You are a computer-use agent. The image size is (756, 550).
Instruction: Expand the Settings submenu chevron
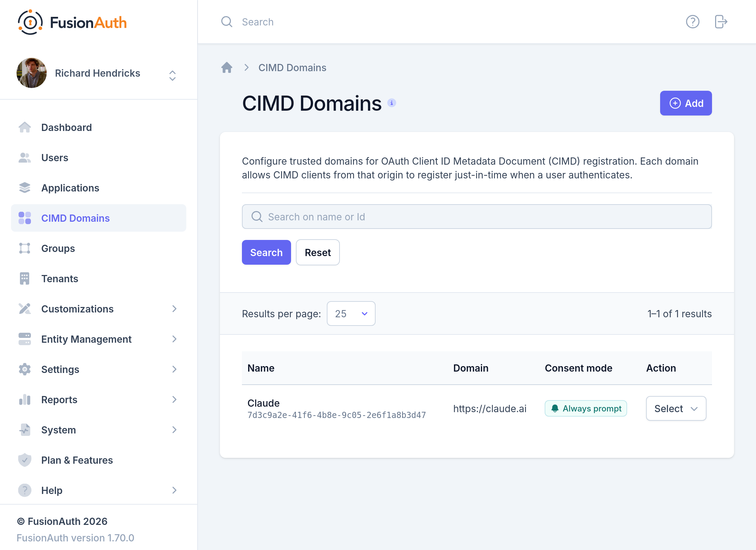pos(175,369)
